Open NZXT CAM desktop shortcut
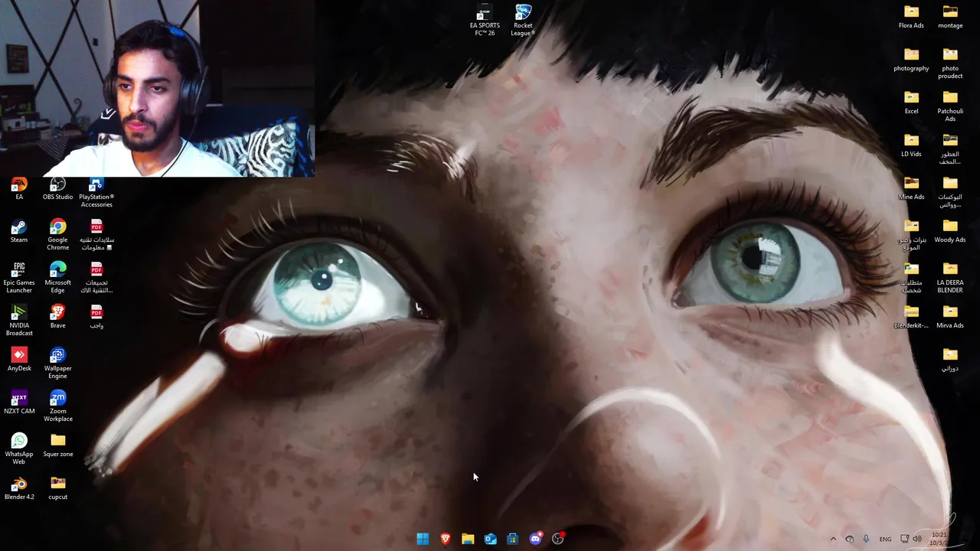Viewport: 980px width, 551px height. point(19,403)
